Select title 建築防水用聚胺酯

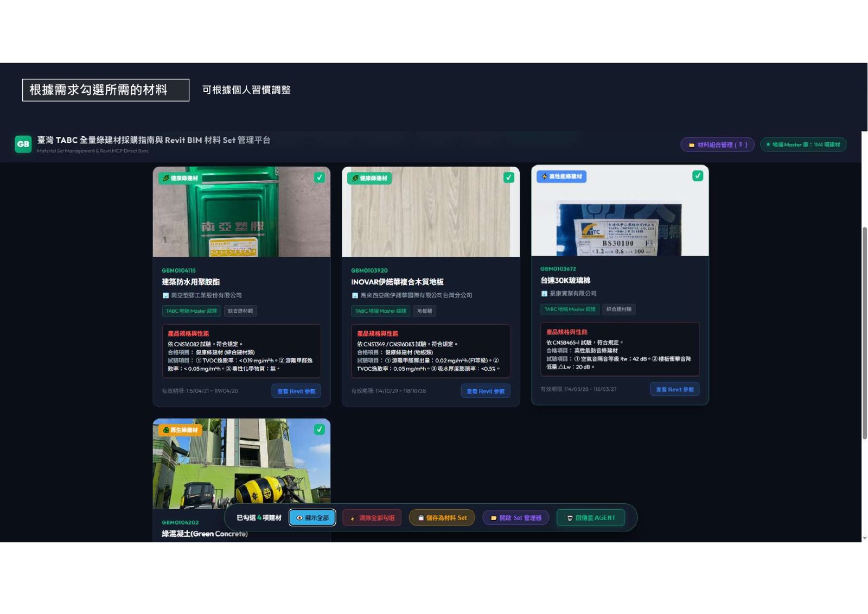(x=190, y=282)
